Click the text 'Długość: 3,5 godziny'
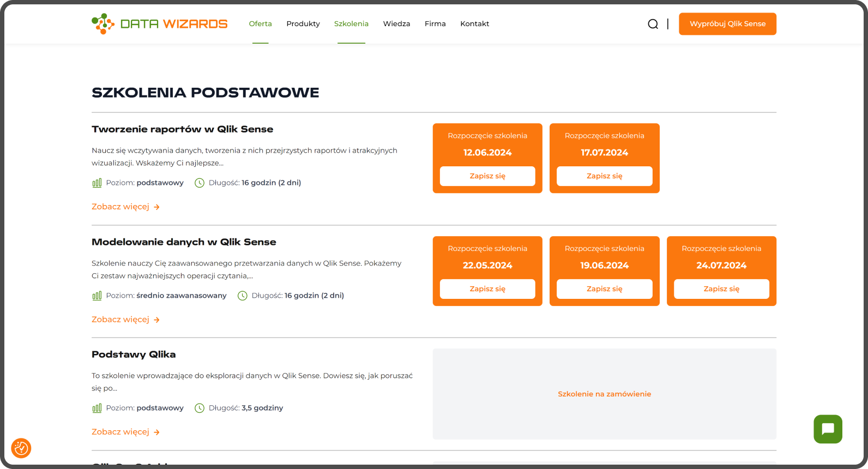 coord(246,408)
